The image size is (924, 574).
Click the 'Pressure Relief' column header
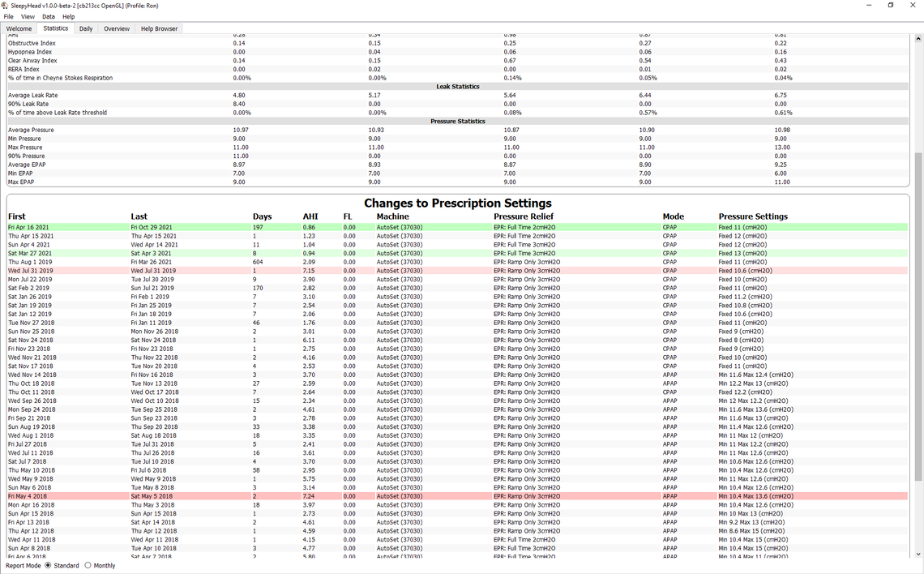pyautogui.click(x=524, y=216)
